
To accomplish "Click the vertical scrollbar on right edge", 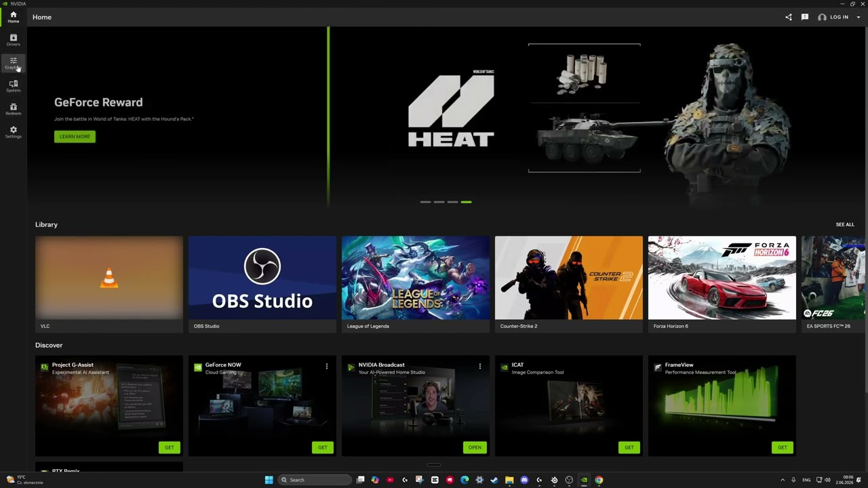I will [866, 210].
